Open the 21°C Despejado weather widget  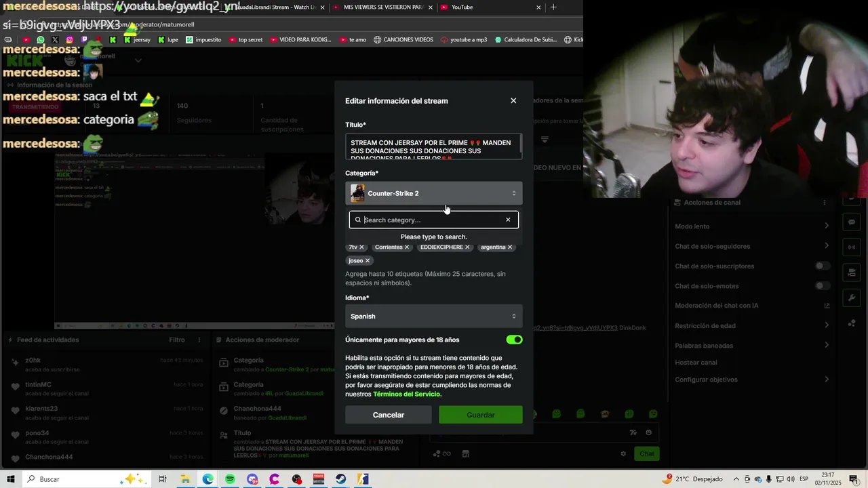(x=692, y=479)
